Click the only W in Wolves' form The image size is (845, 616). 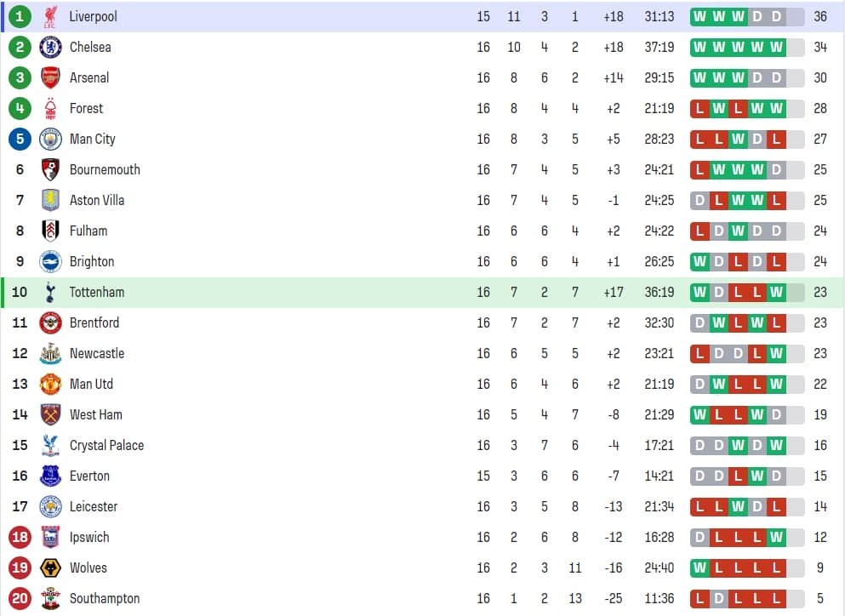click(x=699, y=568)
